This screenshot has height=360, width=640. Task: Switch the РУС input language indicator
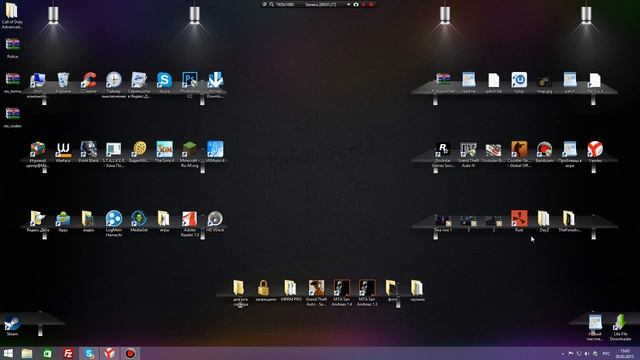[607, 354]
